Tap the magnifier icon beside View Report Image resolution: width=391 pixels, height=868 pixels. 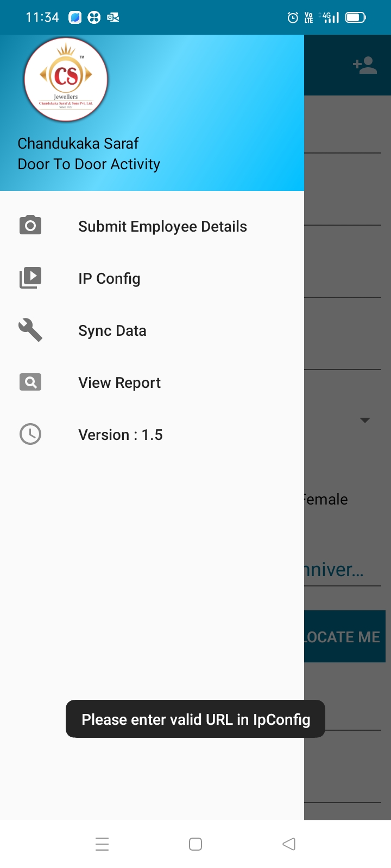tap(30, 382)
